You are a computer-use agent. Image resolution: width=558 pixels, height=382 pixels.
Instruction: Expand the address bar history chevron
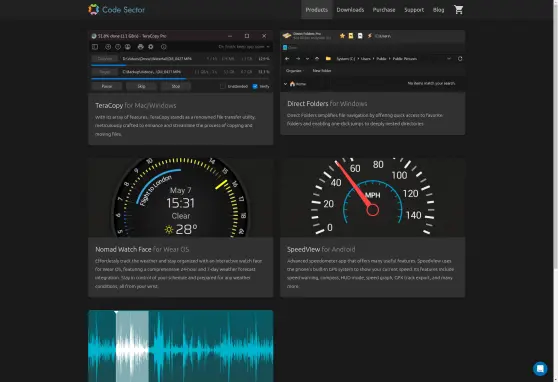(449, 59)
